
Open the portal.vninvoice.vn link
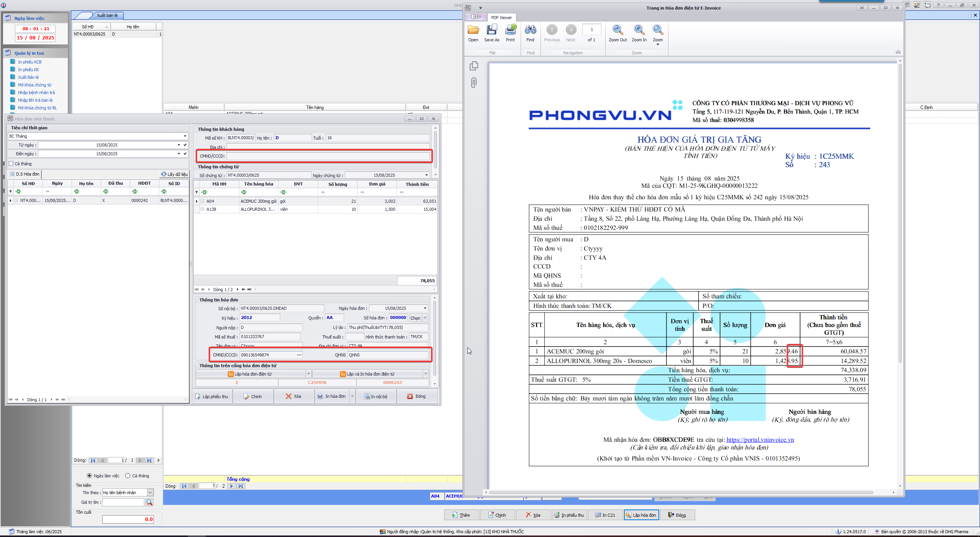[x=760, y=439]
